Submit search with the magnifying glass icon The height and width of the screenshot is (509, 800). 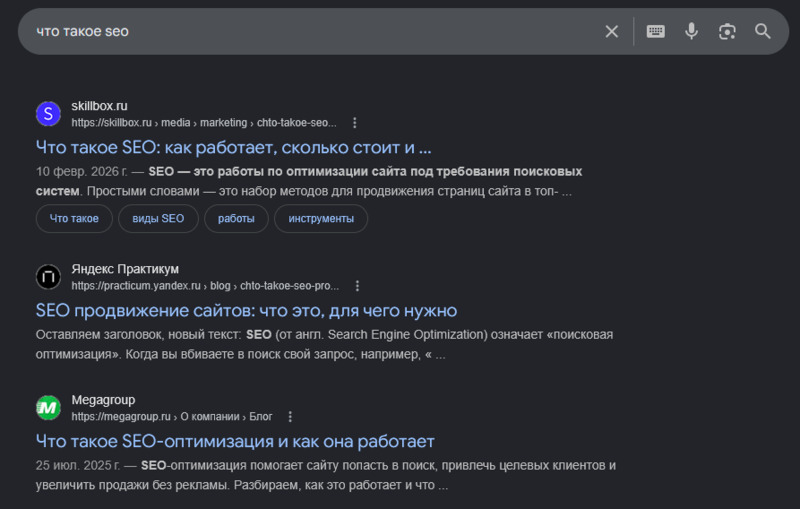coord(763,32)
